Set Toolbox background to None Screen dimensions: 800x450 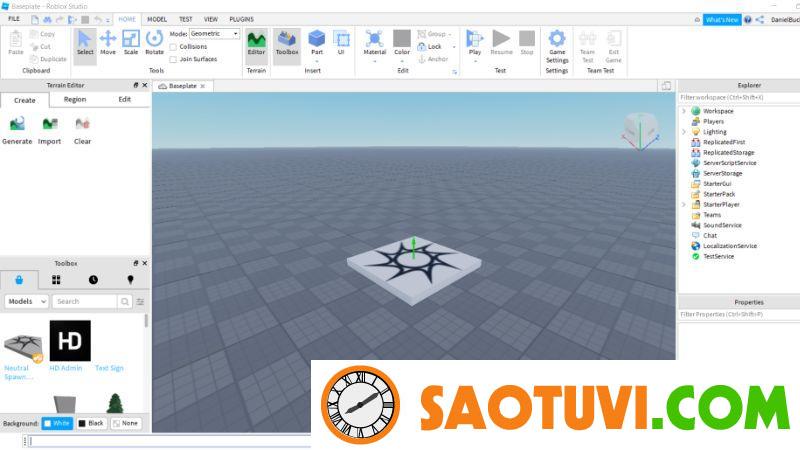pyautogui.click(x=126, y=423)
